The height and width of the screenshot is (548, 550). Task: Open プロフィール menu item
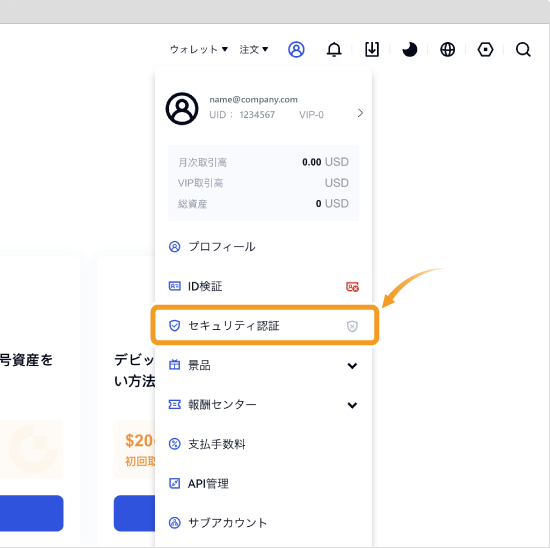click(263, 247)
